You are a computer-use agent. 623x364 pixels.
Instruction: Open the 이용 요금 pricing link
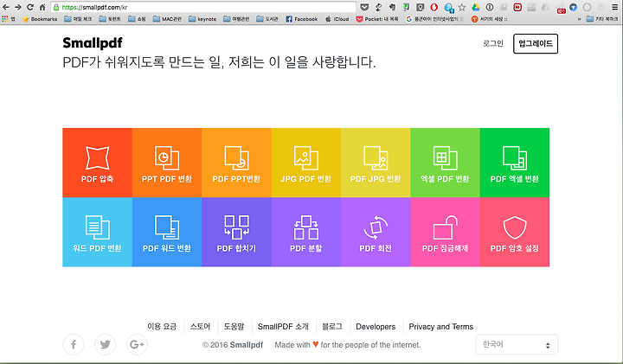click(162, 327)
